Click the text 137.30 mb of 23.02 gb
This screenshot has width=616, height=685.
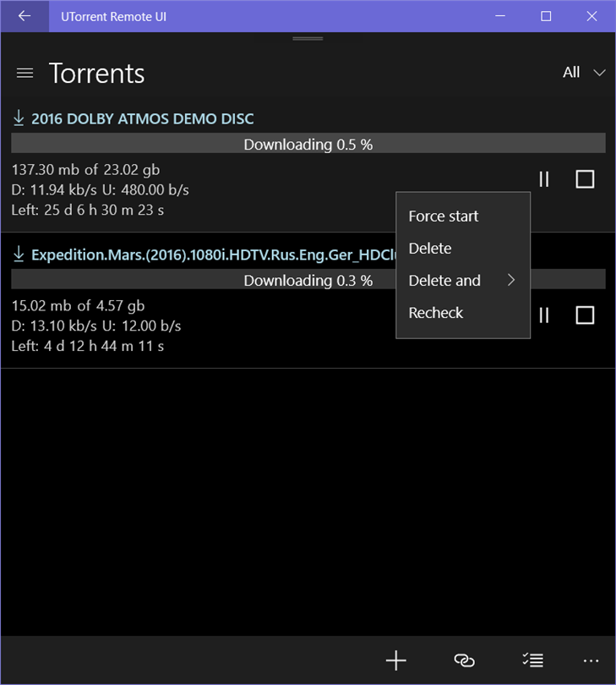coord(85,169)
